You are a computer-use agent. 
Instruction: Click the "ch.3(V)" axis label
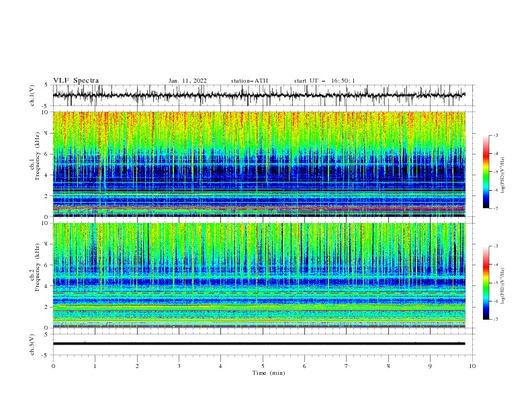(32, 345)
